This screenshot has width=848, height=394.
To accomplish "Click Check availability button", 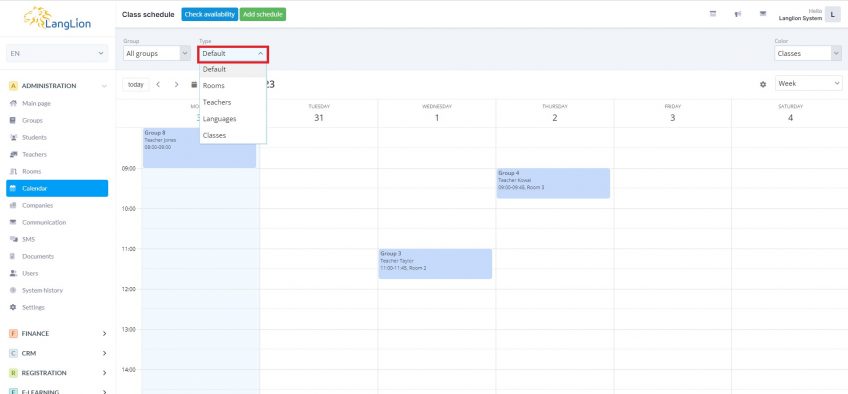I will 210,15.
